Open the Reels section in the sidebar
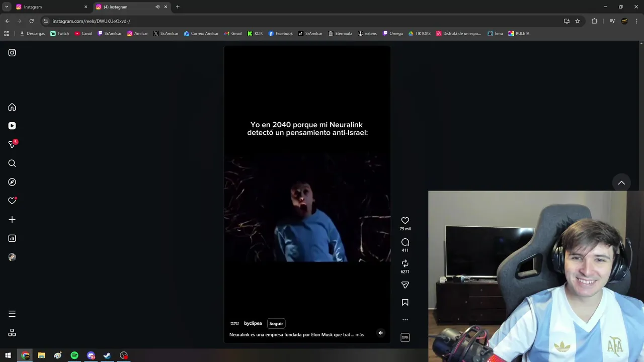644x362 pixels. click(12, 126)
